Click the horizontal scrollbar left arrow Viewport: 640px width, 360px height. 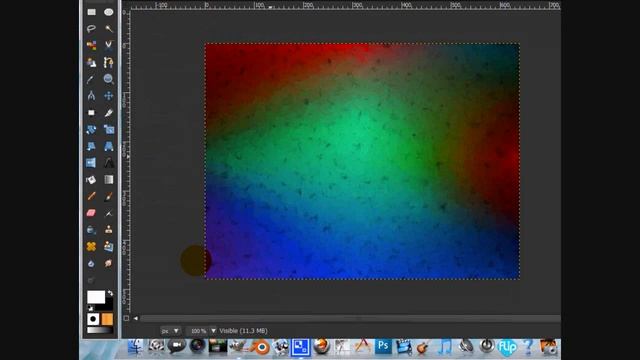[x=136, y=318]
